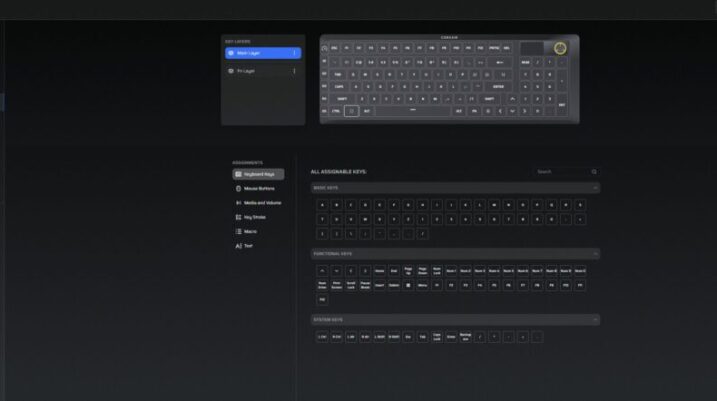Open the Keyboard Keys assignments
Image resolution: width=717 pixels, height=401 pixels.
257,174
